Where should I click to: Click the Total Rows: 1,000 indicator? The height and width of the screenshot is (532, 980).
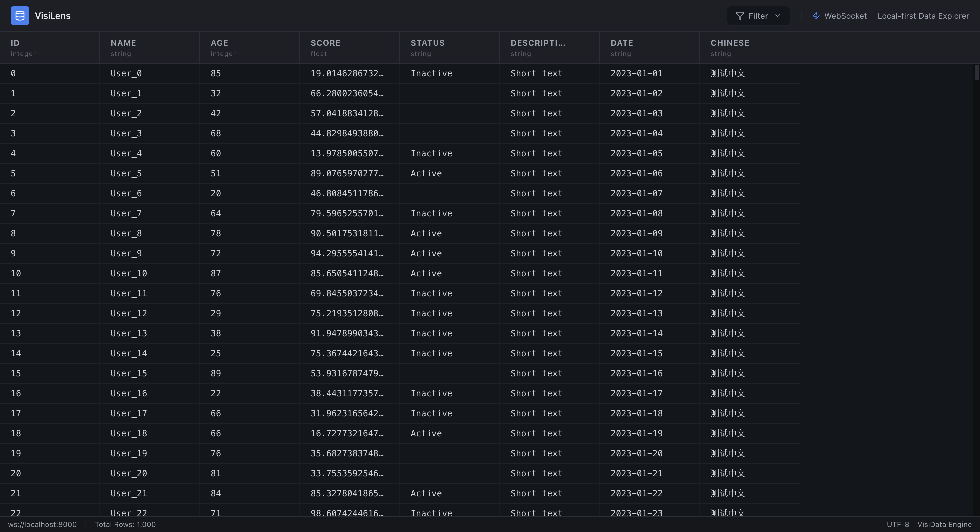(x=125, y=524)
